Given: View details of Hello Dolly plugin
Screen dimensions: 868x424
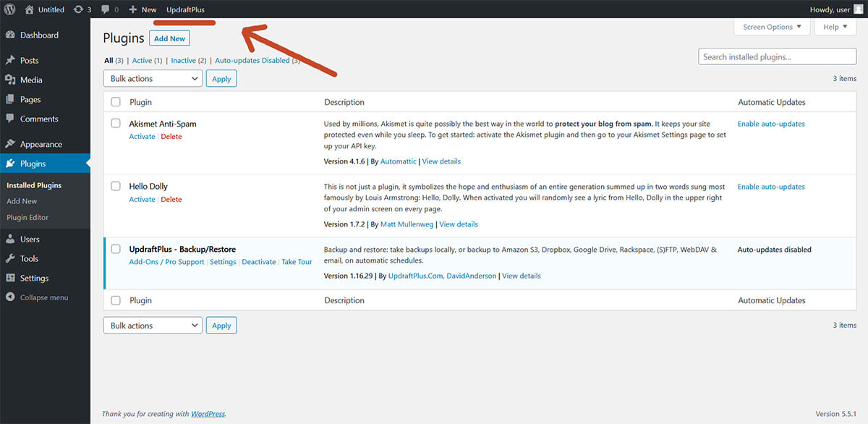Looking at the screenshot, I should 459,224.
